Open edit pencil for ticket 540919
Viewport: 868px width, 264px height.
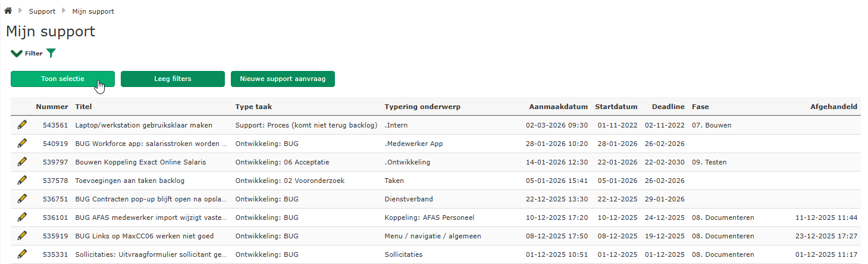coord(22,143)
